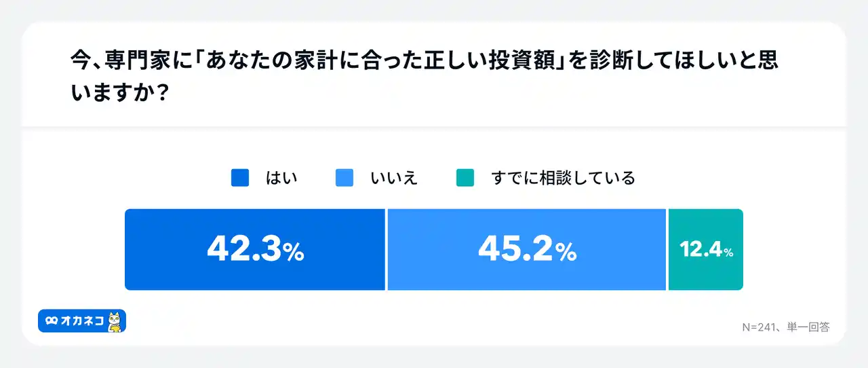Viewport: 868px width, 368px height.
Task: Click the オカネコ logo text
Action: [x=84, y=321]
